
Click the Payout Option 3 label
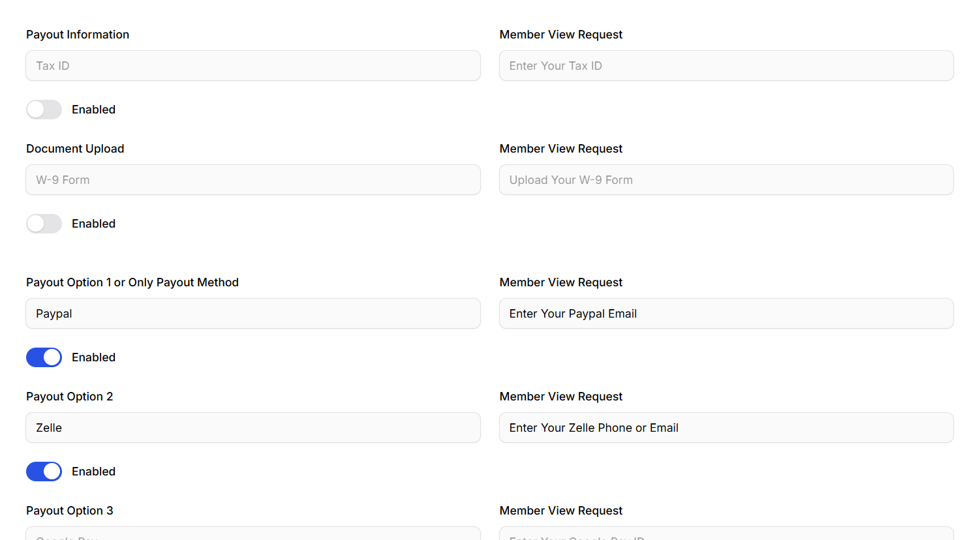[x=69, y=511]
